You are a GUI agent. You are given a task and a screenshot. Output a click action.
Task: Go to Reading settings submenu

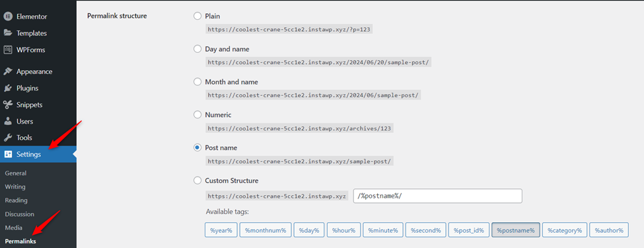pos(16,200)
